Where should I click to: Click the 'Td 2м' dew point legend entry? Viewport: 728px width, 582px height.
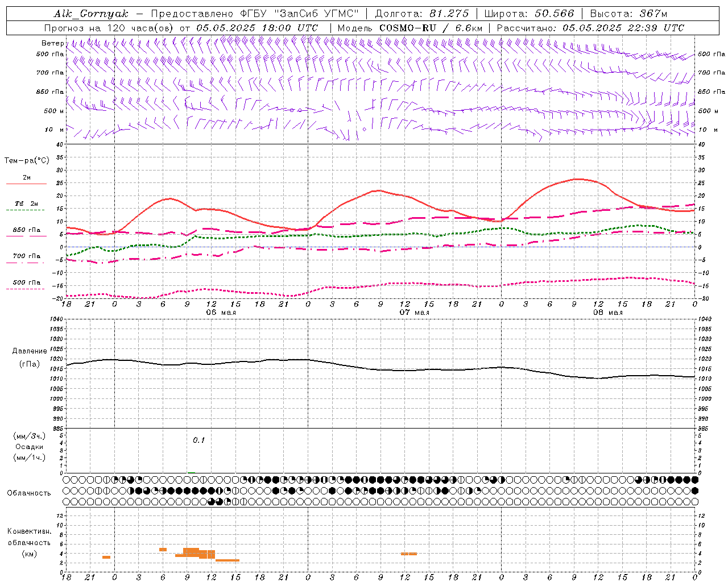(x=27, y=203)
